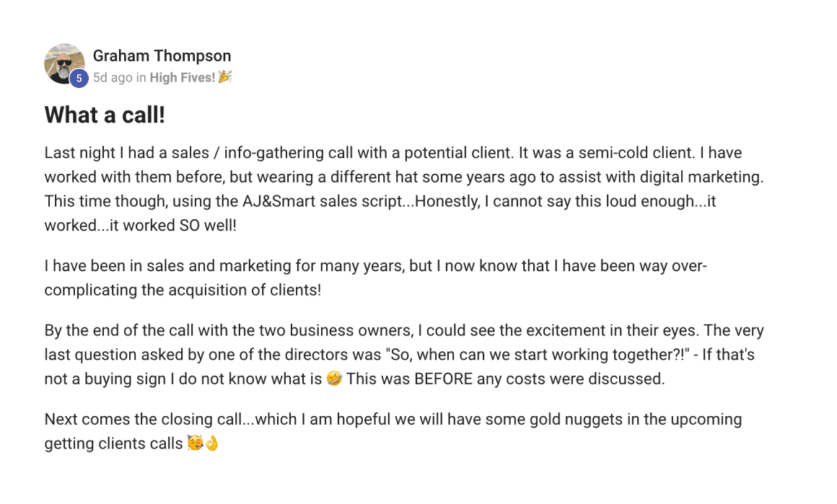
Task: Click the 'AJ&Smart' text in the post
Action: tap(279, 202)
